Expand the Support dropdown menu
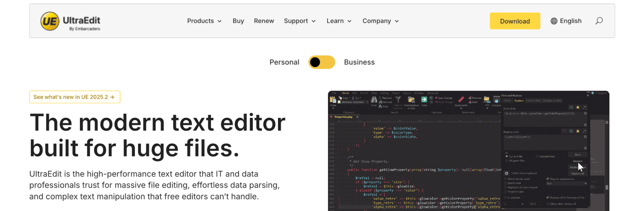Viewport: 644px width, 211px height. point(300,21)
